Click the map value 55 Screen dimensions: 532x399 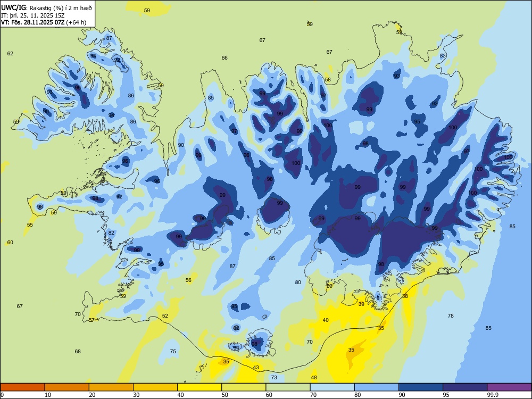click(x=30, y=225)
